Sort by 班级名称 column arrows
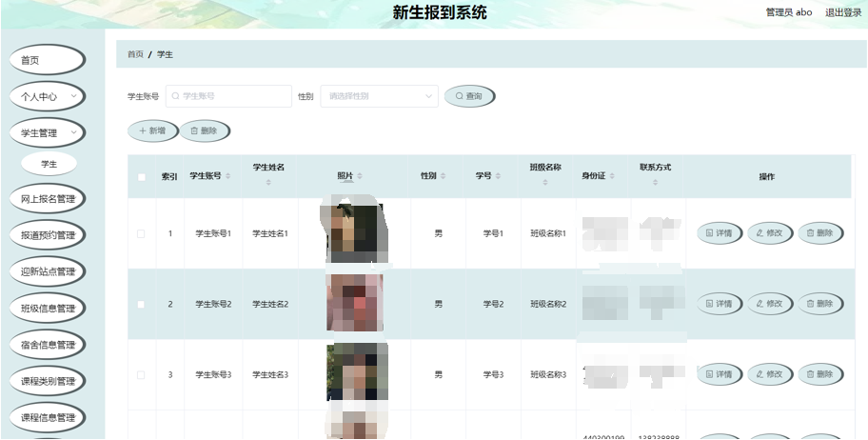This screenshot has height=440, width=868. click(x=545, y=182)
